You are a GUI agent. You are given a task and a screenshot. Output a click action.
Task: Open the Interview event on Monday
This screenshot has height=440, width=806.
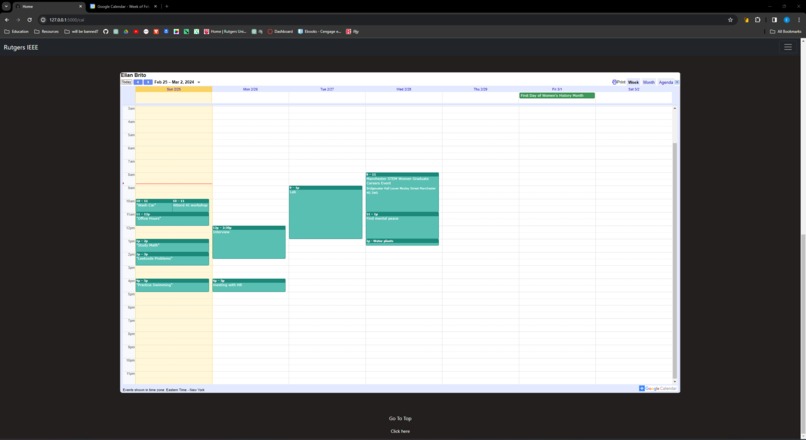pyautogui.click(x=249, y=242)
